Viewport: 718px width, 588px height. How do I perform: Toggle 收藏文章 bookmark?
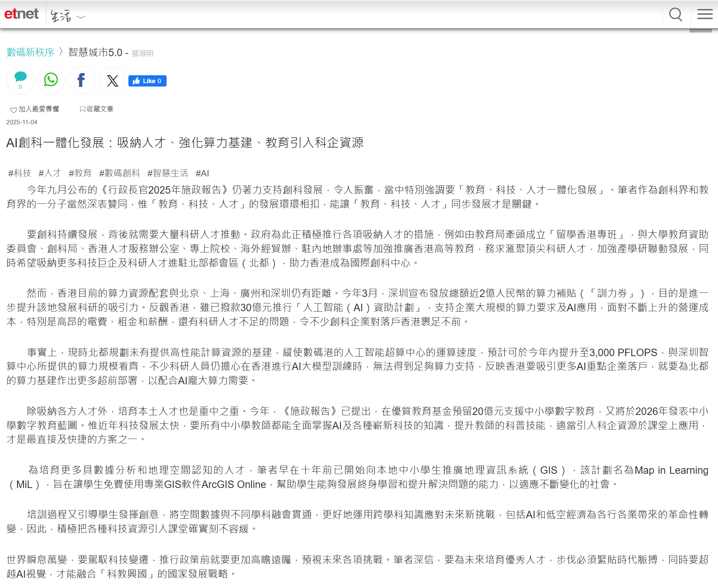96,109
